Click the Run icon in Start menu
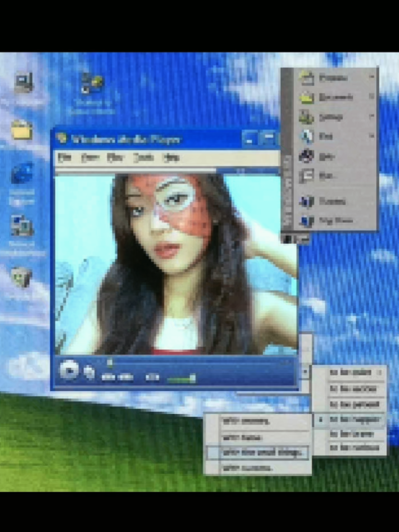This screenshot has width=399, height=532. pyautogui.click(x=307, y=176)
